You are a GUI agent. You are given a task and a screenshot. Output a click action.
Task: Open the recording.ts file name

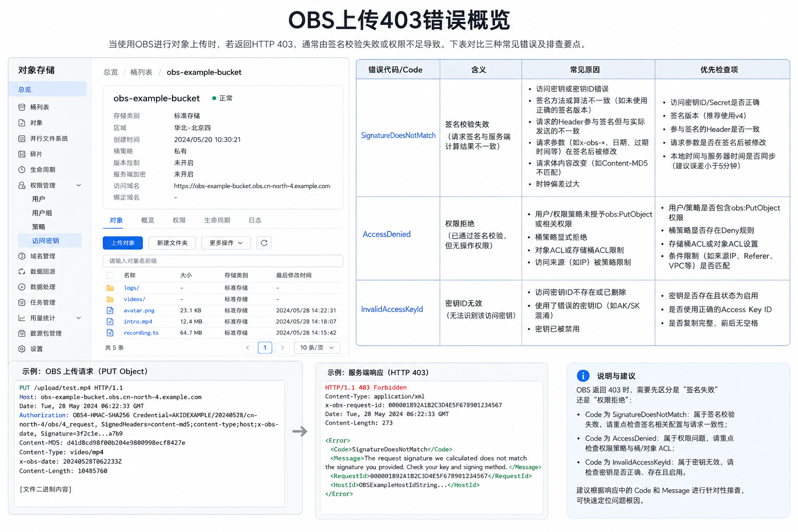pyautogui.click(x=141, y=333)
